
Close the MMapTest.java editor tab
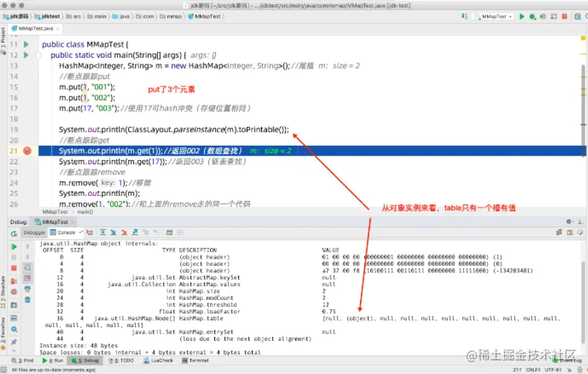58,28
